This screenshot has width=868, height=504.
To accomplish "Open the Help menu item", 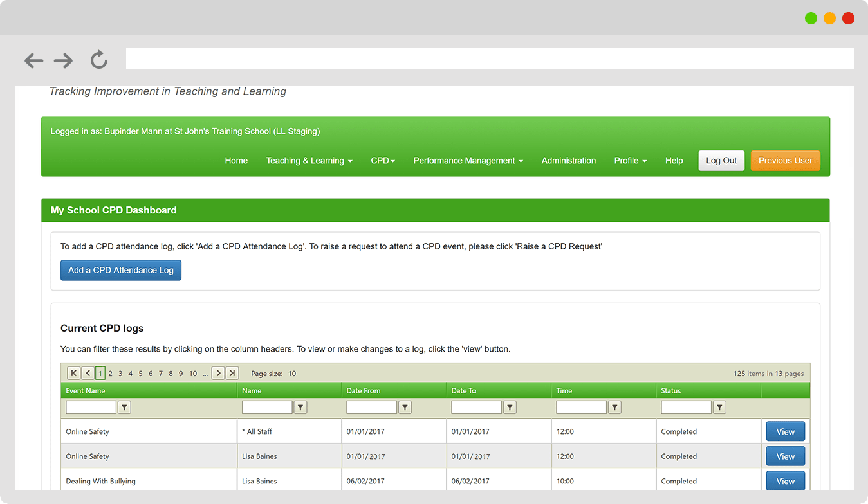I will coord(674,161).
